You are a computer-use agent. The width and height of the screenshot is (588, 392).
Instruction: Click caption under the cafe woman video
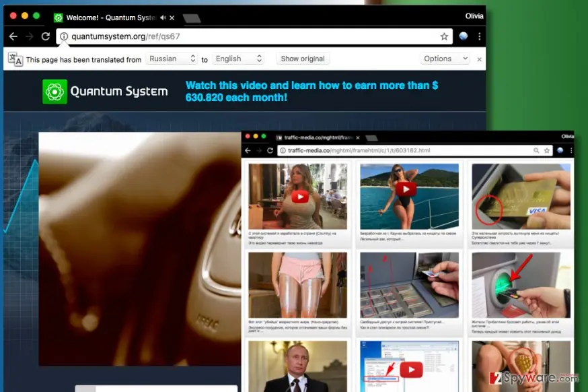pos(293,238)
